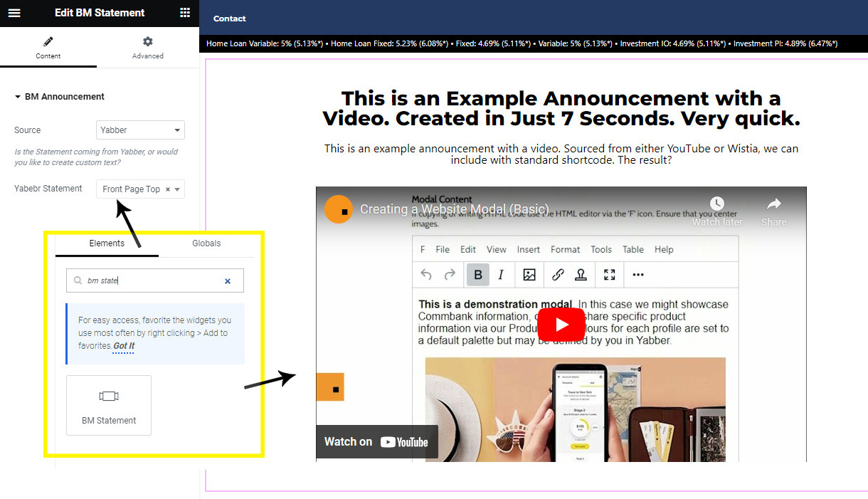The width and height of the screenshot is (868, 499).
Task: Click the interest rates ticker bar
Action: 534,43
